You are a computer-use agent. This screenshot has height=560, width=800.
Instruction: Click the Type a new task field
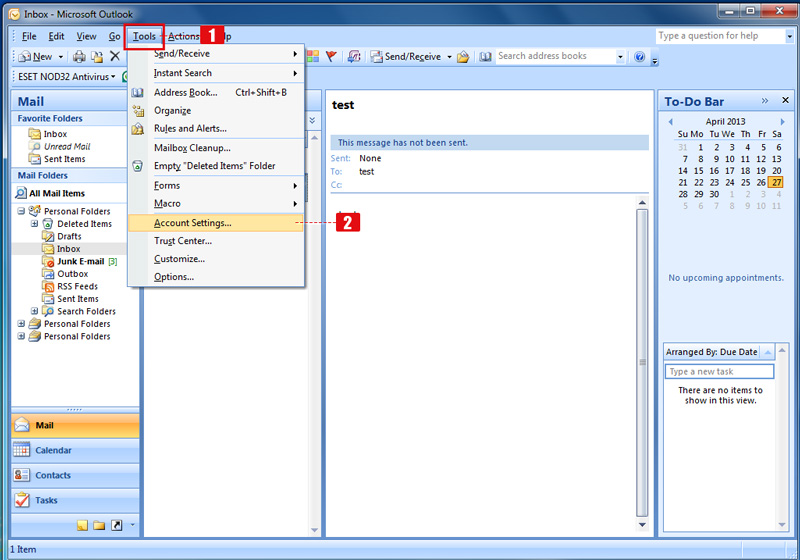(718, 371)
